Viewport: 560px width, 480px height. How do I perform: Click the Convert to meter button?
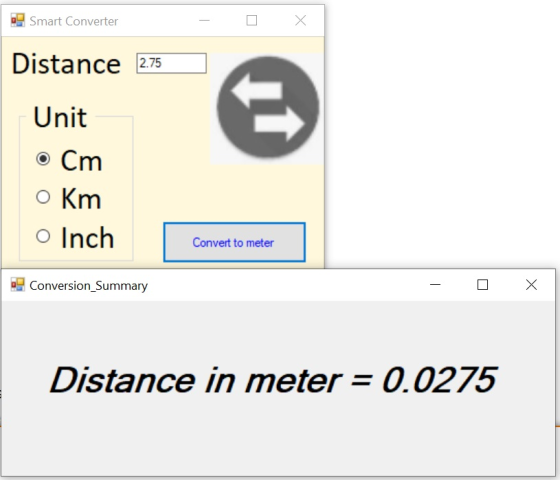234,242
